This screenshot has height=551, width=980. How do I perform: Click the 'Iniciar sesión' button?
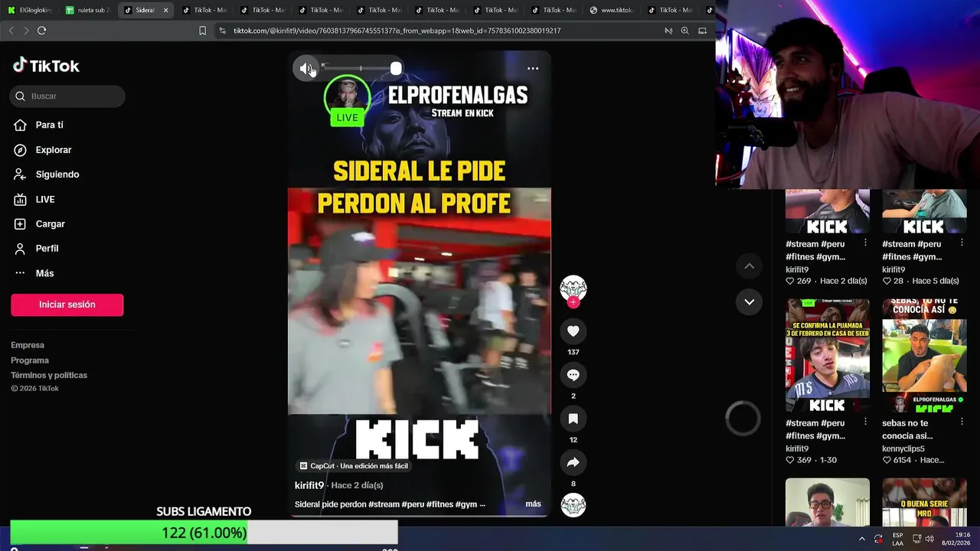coord(67,305)
